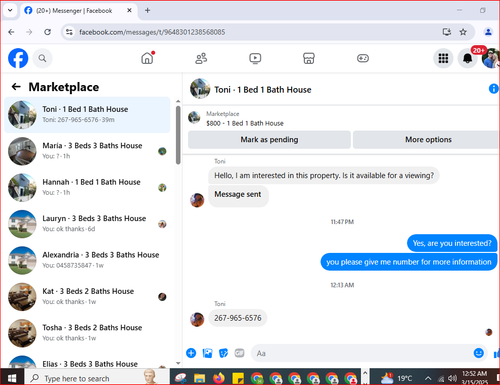Open the Marketplace storefront icon
The width and height of the screenshot is (500, 385).
coord(309,58)
